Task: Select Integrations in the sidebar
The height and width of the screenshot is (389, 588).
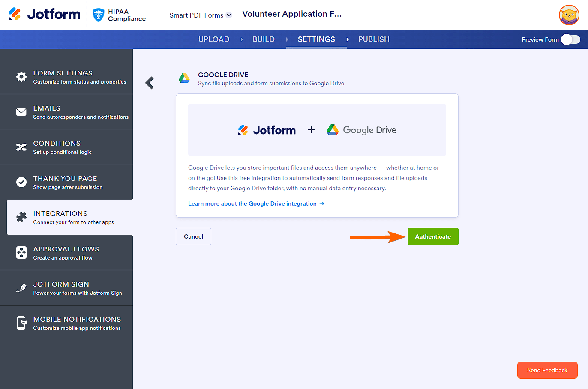Action: click(x=70, y=217)
